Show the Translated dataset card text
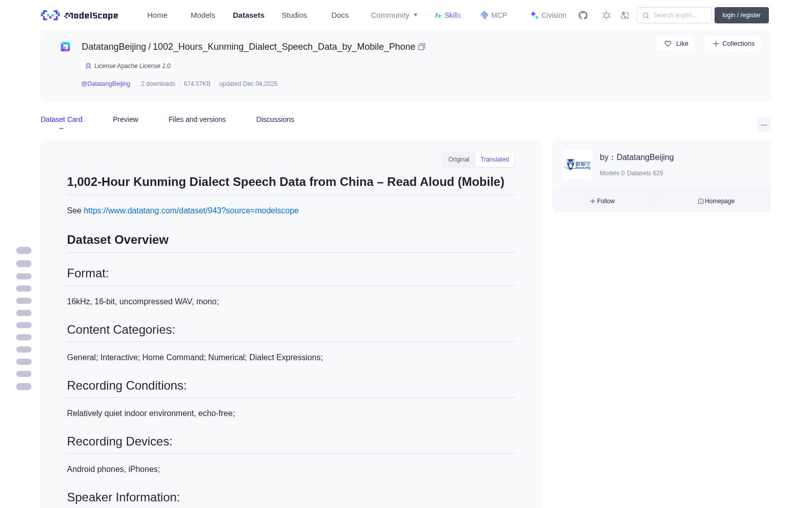Screen dimensions: 812x508 tap(495, 160)
